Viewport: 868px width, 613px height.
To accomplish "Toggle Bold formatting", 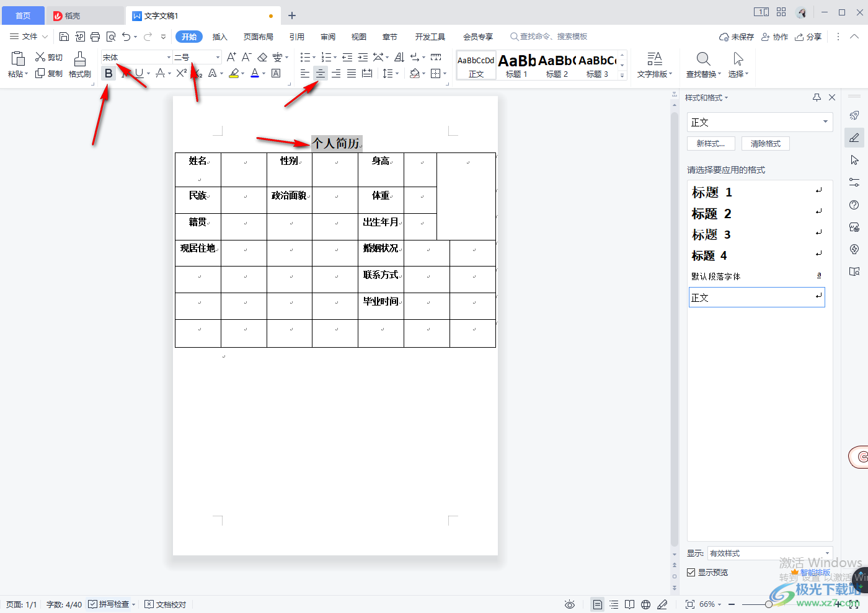I will (108, 73).
